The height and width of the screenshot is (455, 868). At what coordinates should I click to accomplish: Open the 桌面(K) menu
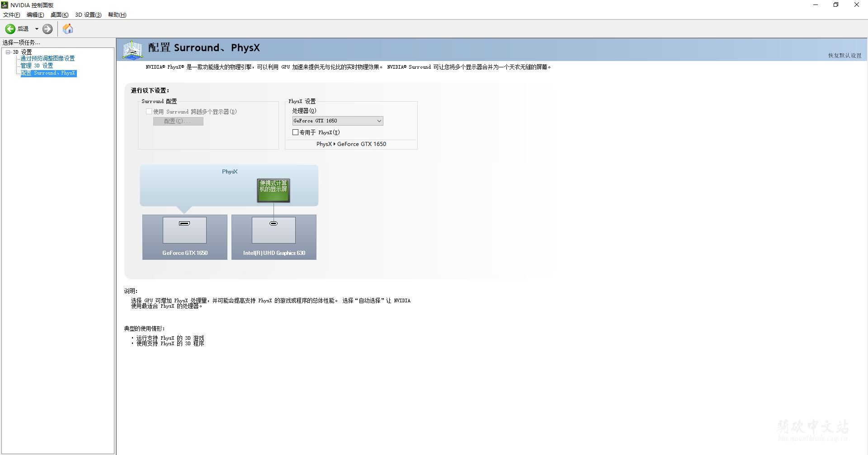[59, 15]
